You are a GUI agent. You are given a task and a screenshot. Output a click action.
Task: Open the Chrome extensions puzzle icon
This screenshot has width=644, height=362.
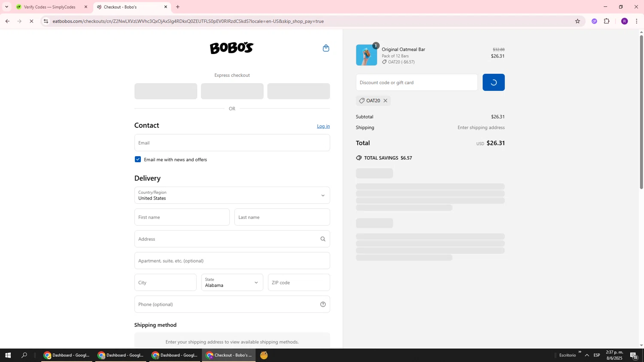[607, 21]
